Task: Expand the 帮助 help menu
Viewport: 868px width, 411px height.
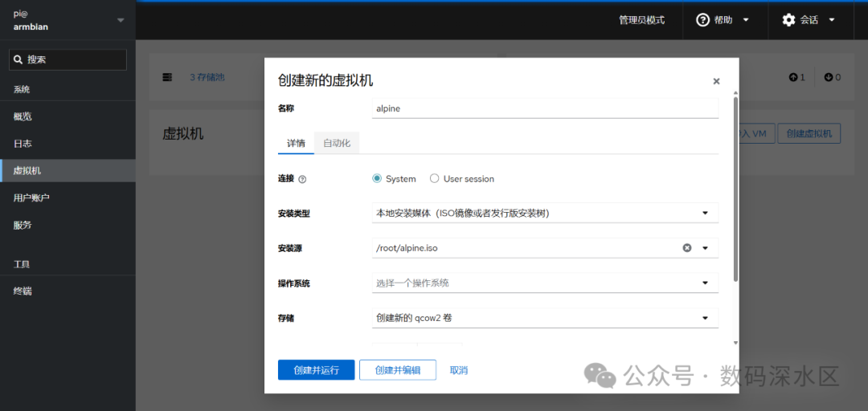Action: [x=725, y=20]
